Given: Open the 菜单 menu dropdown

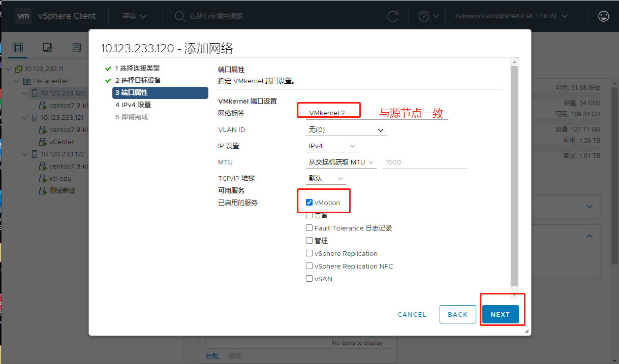Looking at the screenshot, I should 134,16.
